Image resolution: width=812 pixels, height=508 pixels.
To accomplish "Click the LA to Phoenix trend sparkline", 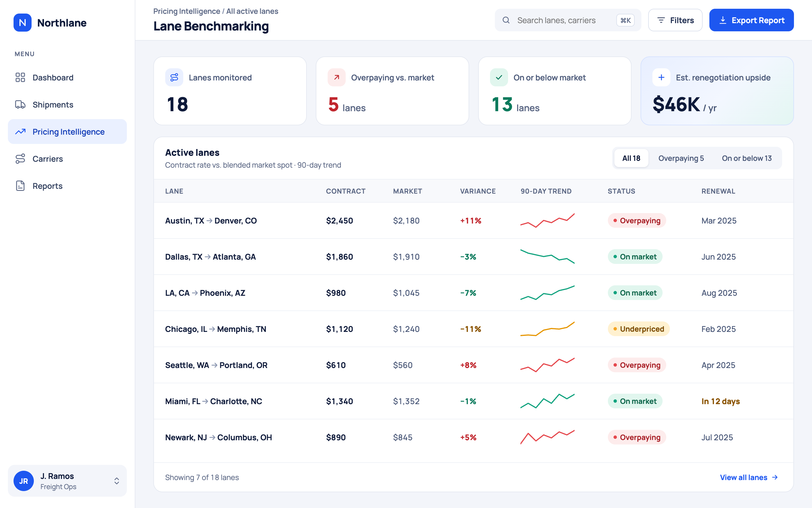I will (547, 293).
